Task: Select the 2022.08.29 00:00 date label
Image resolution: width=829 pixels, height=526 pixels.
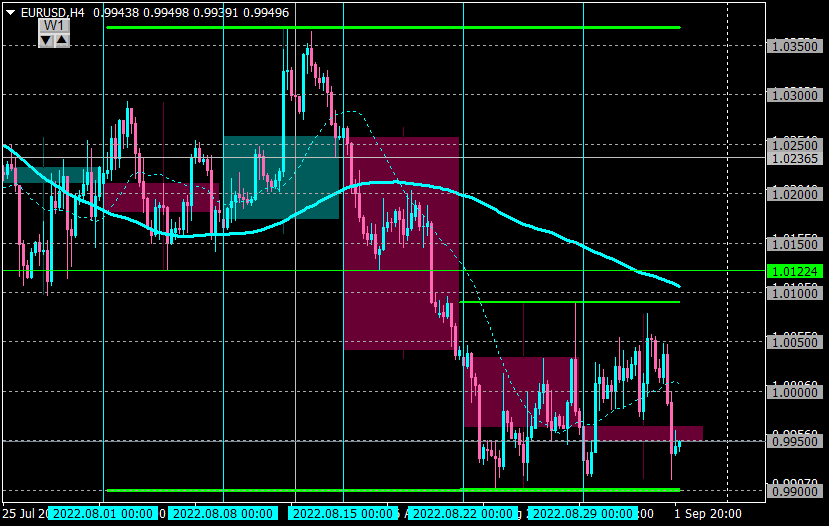Action: coord(583,513)
